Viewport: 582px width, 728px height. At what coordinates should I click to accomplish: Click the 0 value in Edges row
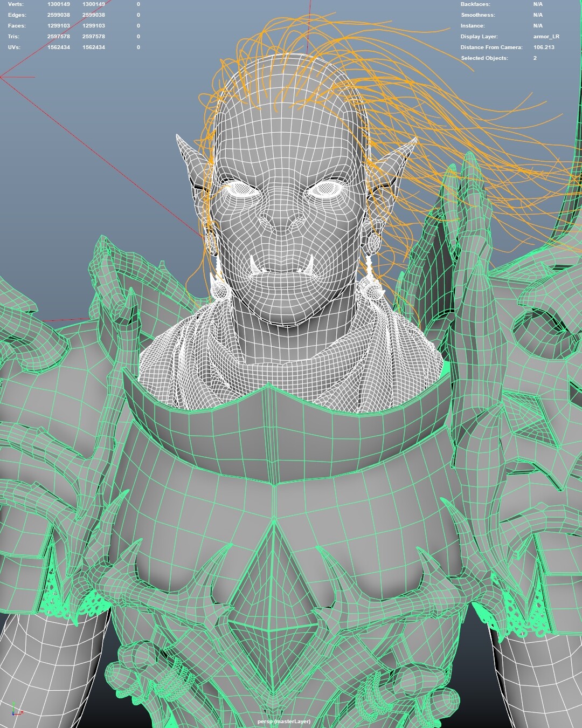[x=138, y=15]
